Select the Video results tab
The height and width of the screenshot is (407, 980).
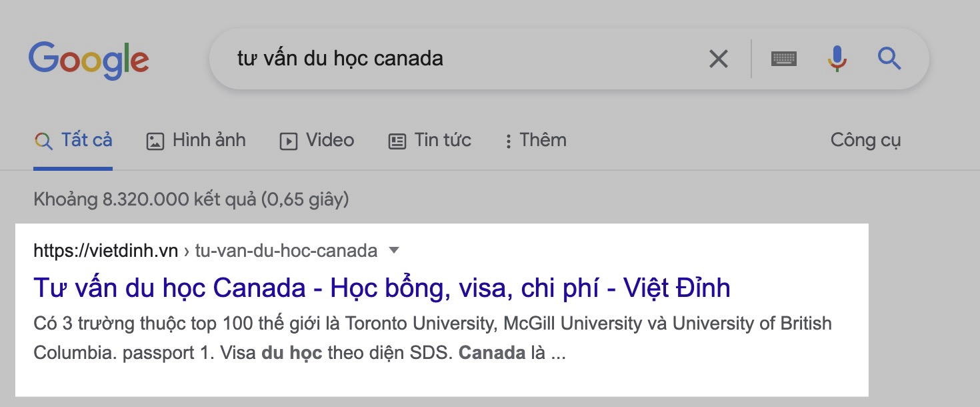pyautogui.click(x=316, y=140)
